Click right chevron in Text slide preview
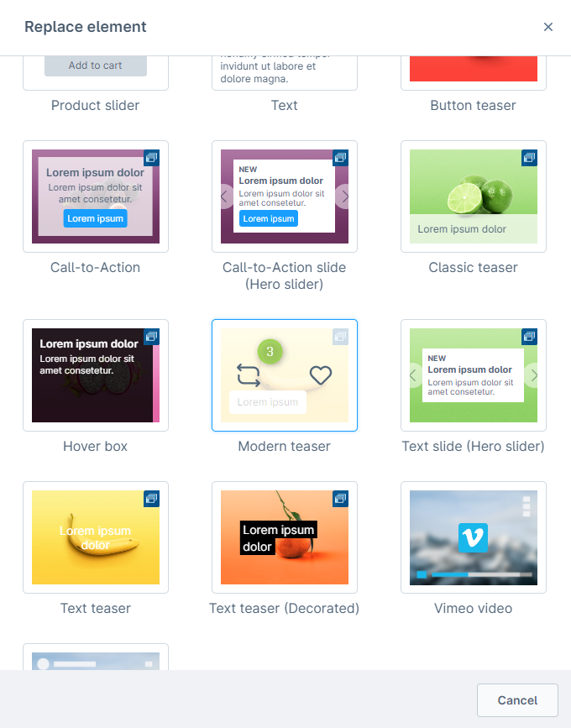This screenshot has height=728, width=571. (x=532, y=375)
